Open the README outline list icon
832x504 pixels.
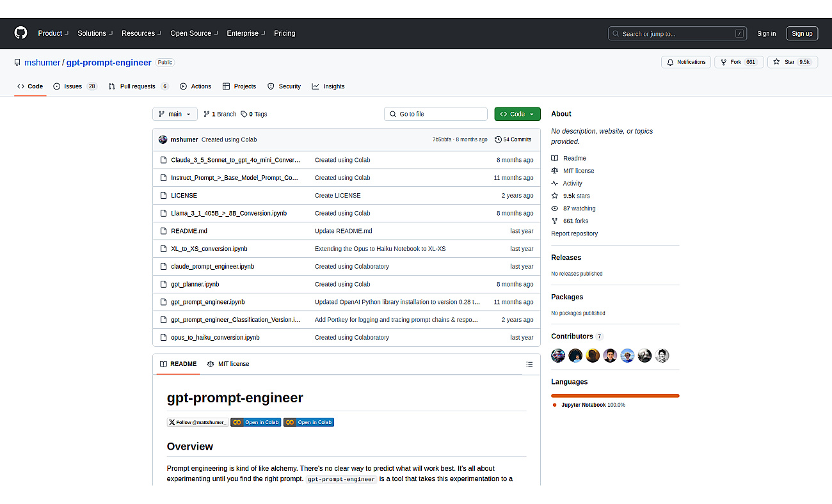529,364
